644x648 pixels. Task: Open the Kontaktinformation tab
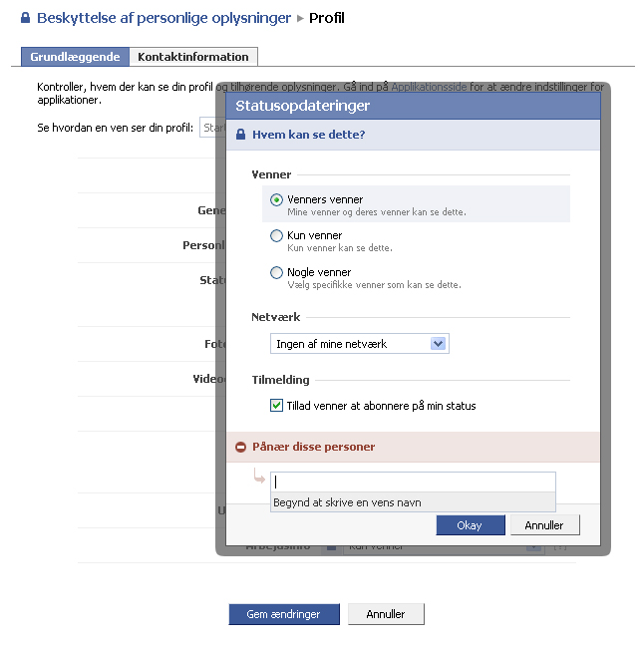(x=193, y=57)
